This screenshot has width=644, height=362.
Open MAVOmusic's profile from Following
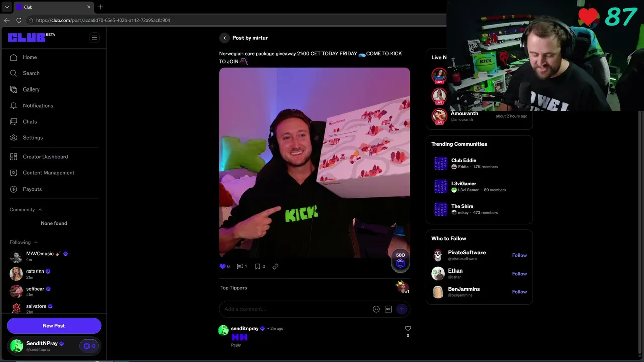point(40,256)
